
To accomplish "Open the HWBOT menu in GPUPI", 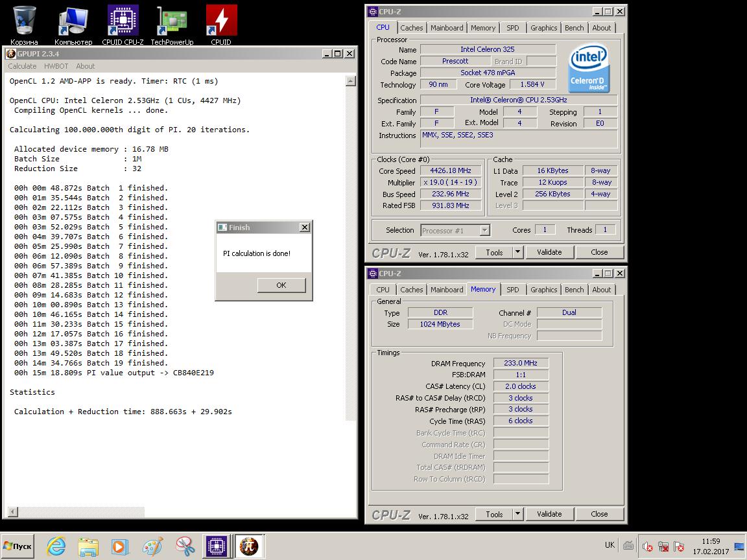I will click(56, 66).
